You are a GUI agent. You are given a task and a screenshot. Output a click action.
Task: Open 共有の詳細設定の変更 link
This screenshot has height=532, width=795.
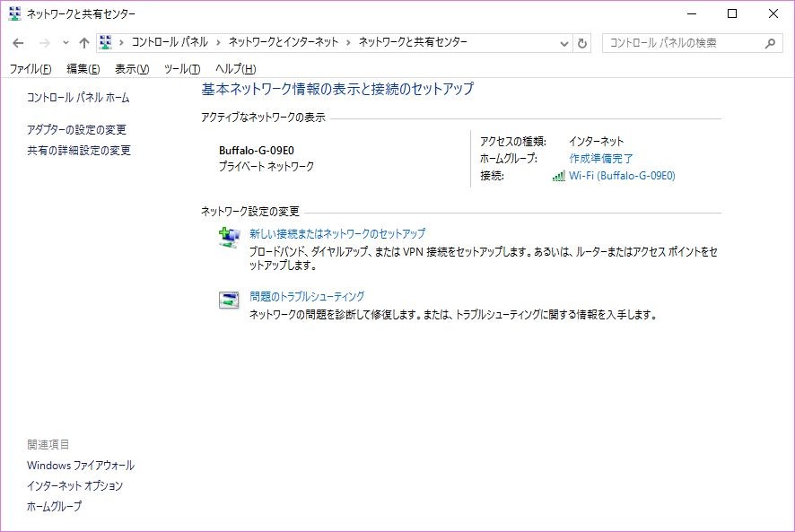(79, 151)
